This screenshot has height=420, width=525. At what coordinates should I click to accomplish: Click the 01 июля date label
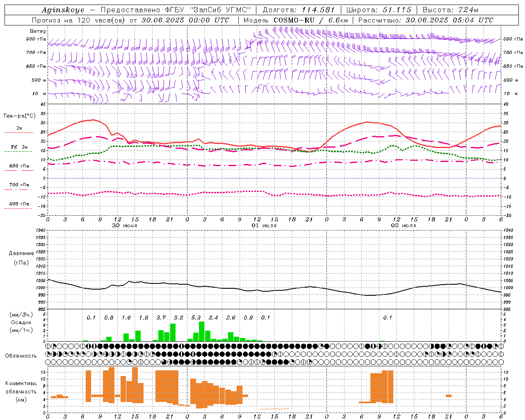pyautogui.click(x=264, y=226)
